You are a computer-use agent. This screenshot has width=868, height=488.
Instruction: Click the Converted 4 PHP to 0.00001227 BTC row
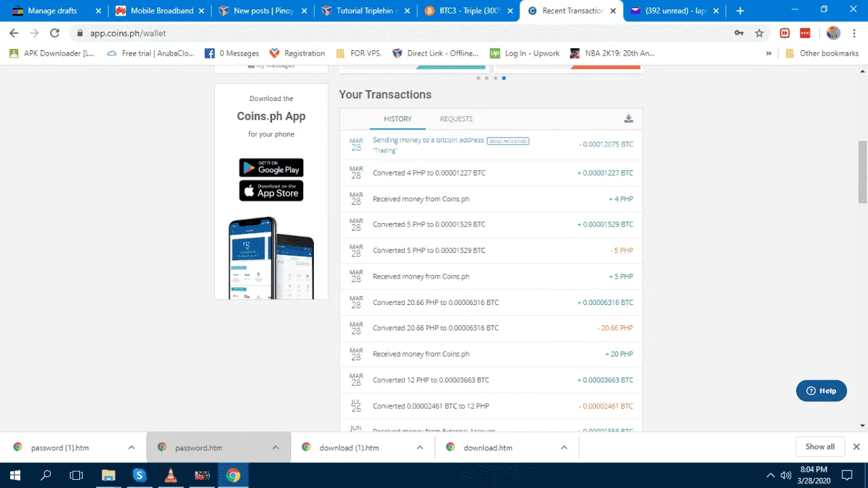pos(491,173)
